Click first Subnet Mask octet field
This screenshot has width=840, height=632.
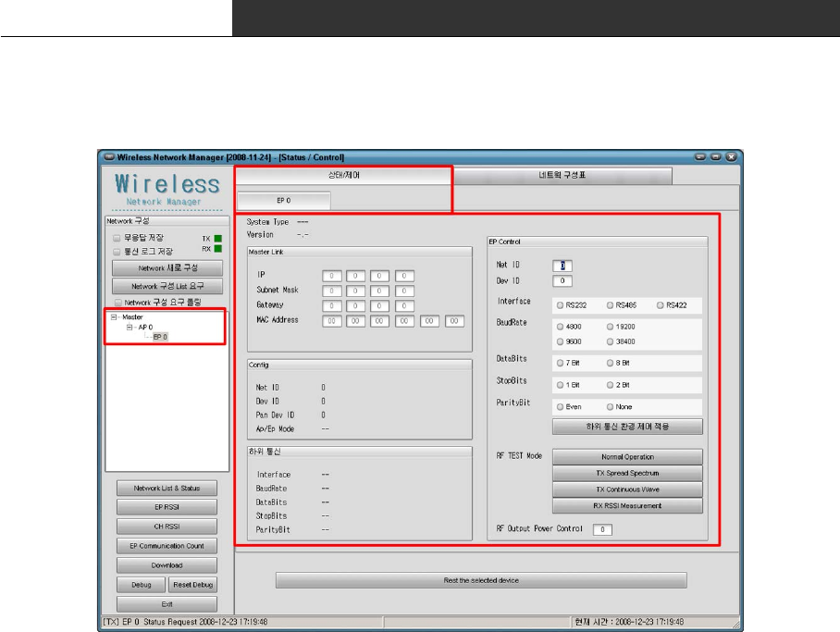331,291
